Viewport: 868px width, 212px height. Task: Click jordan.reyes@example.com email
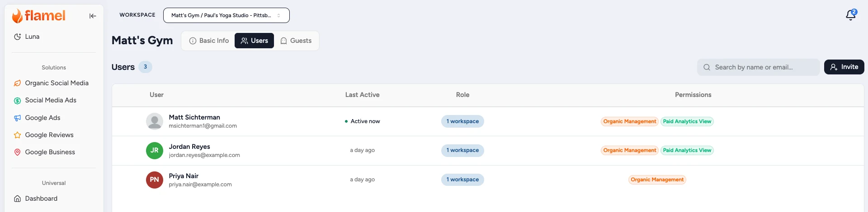[x=204, y=155]
